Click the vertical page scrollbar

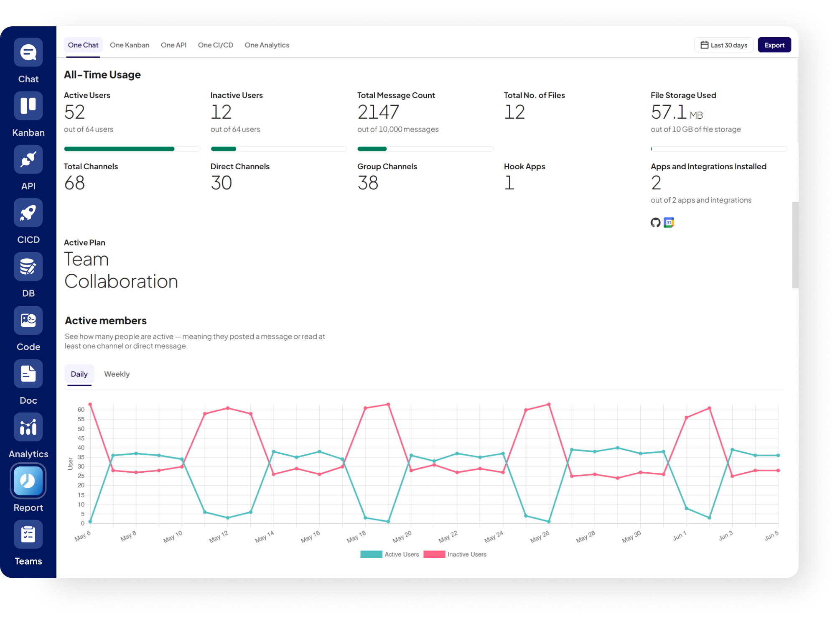[795, 245]
